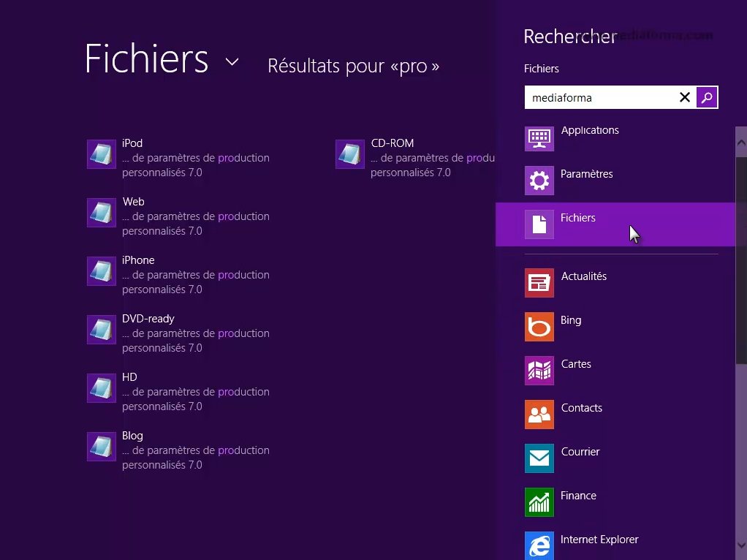Click the Bing app icon

[x=539, y=327]
